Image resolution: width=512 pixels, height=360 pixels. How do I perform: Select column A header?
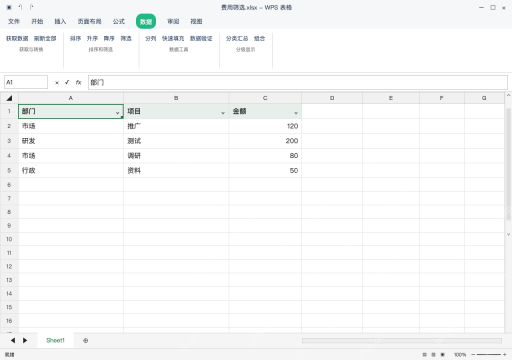click(71, 98)
